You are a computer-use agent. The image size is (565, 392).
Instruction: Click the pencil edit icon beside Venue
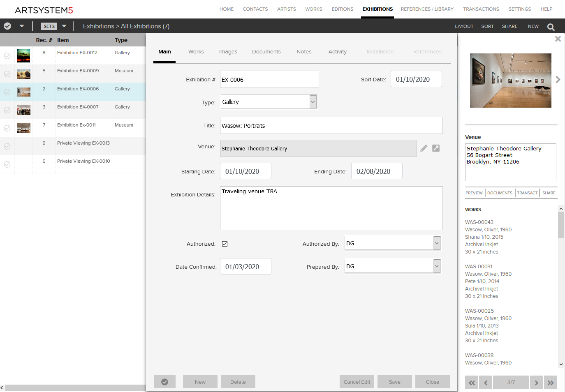point(424,148)
